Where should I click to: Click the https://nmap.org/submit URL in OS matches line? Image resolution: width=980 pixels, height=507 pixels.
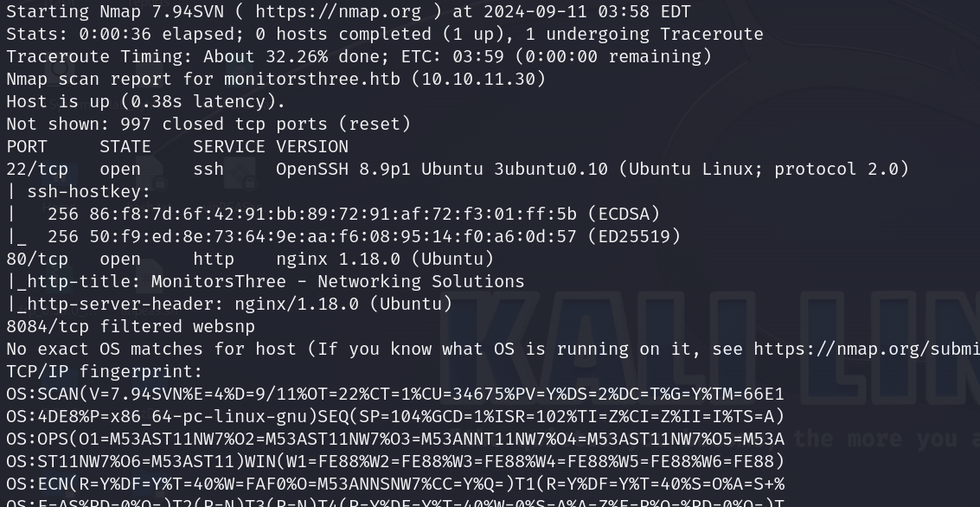click(x=867, y=350)
